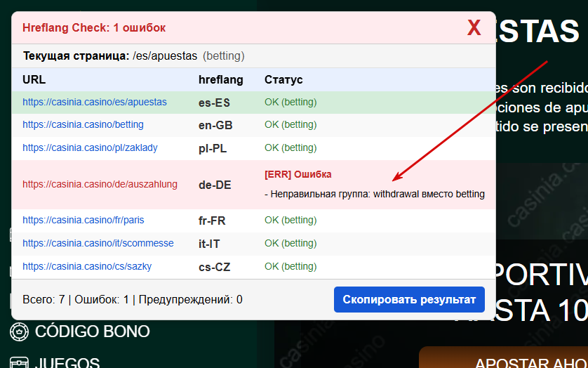588x368 pixels.
Task: Click the Статус column header
Action: (x=283, y=79)
